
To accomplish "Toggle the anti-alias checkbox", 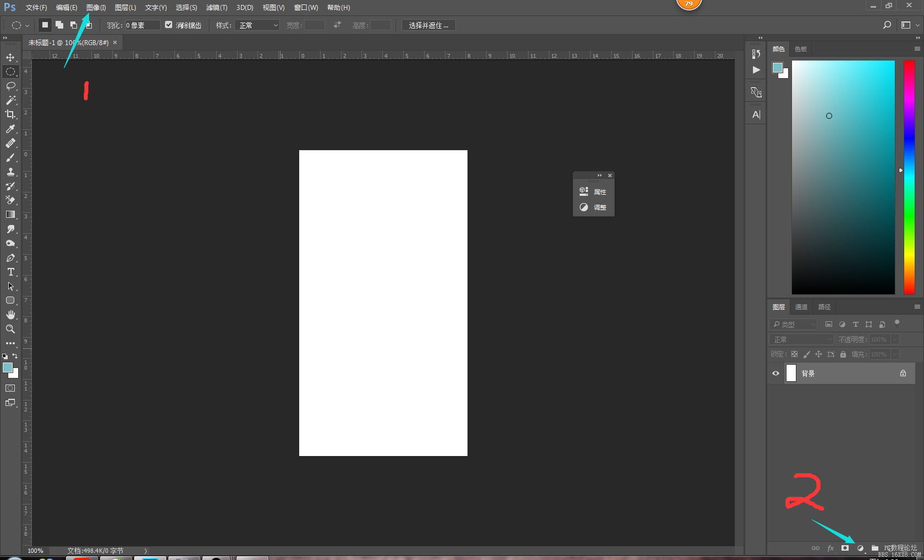I will point(169,25).
